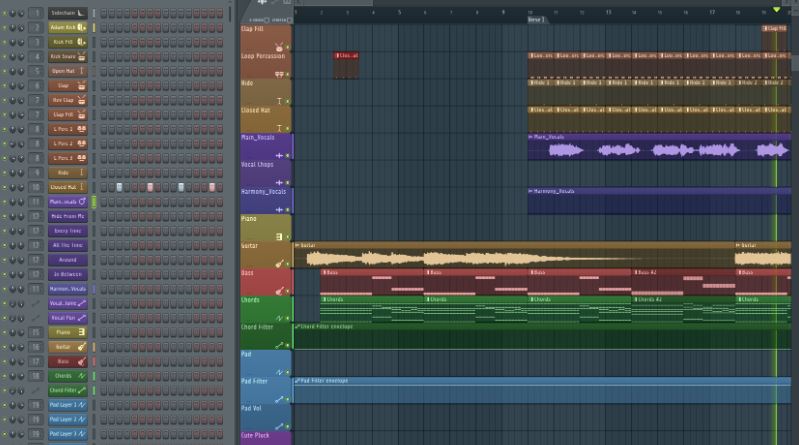The image size is (799, 445).
Task: Select the first Bass pattern clip
Action: (373, 282)
